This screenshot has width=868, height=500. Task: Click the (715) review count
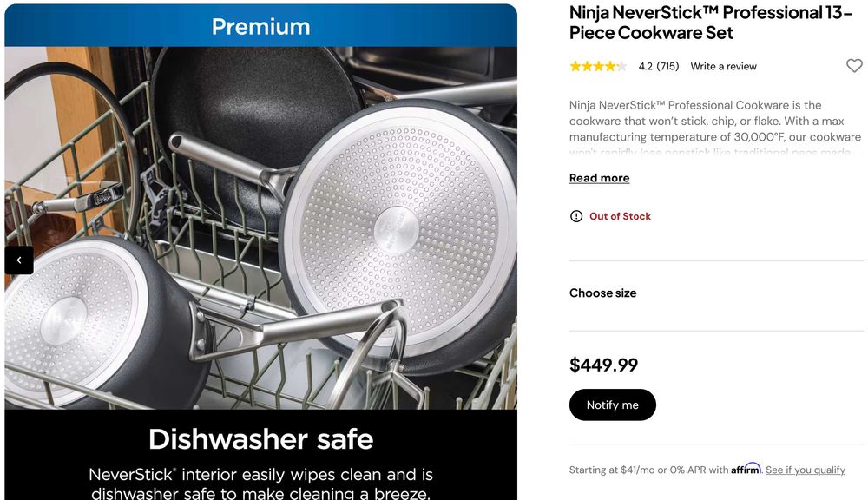click(667, 67)
